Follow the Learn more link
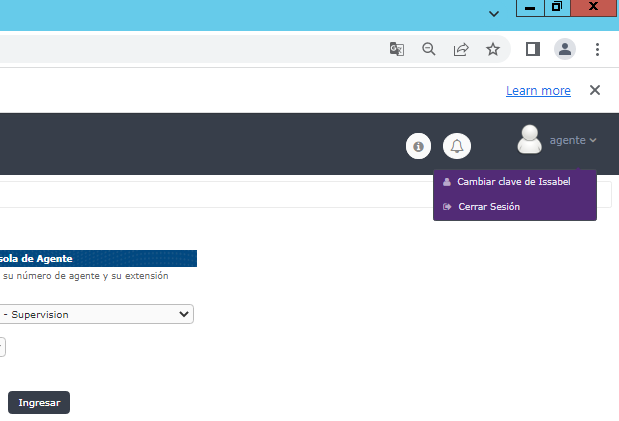The image size is (619, 421). (x=538, y=91)
